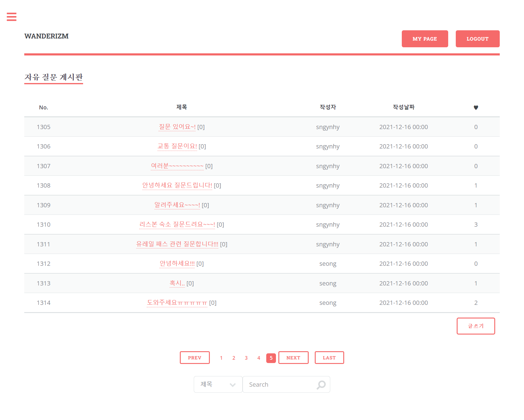The height and width of the screenshot is (420, 524).
Task: Open post '혹시..'
Action: tap(177, 283)
